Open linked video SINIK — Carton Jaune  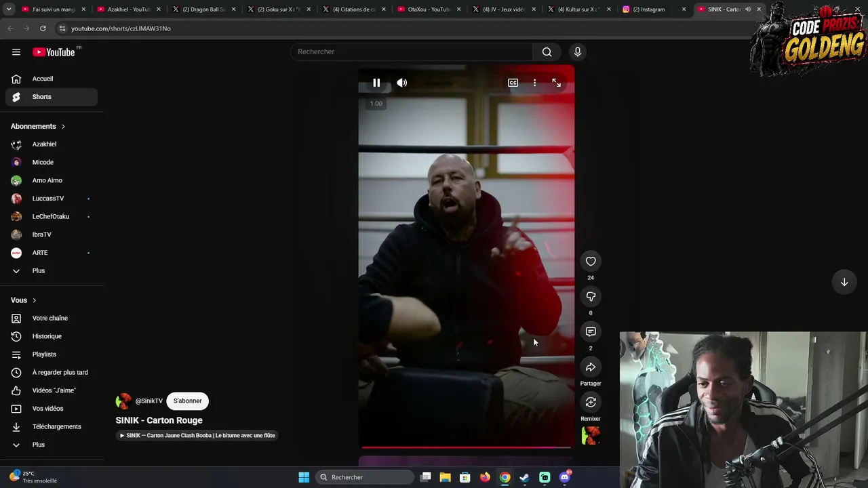[x=197, y=436]
